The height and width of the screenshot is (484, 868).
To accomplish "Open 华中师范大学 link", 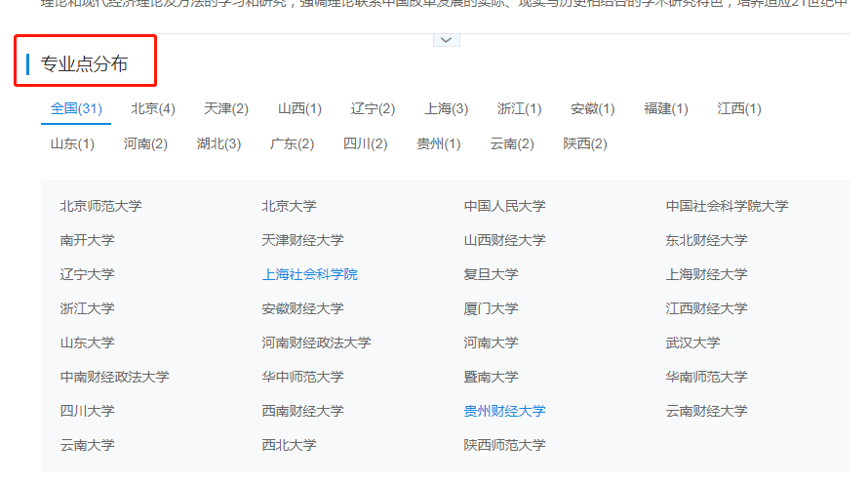I will [302, 377].
